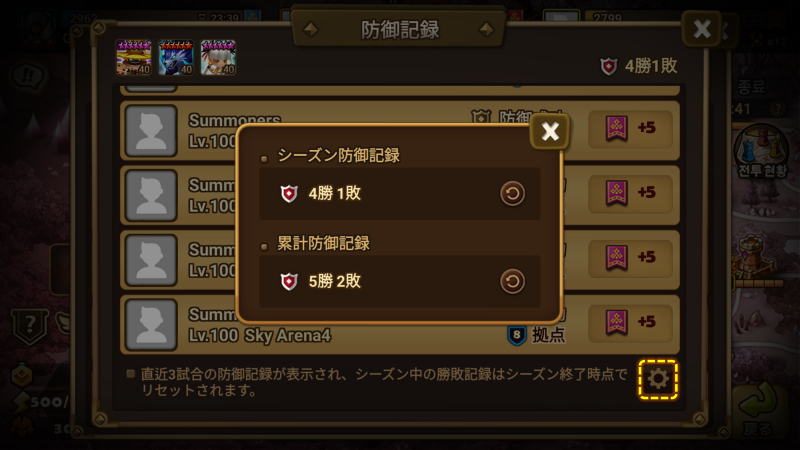Close the season defense record popup
Screen dimensions: 800x450
(x=550, y=132)
